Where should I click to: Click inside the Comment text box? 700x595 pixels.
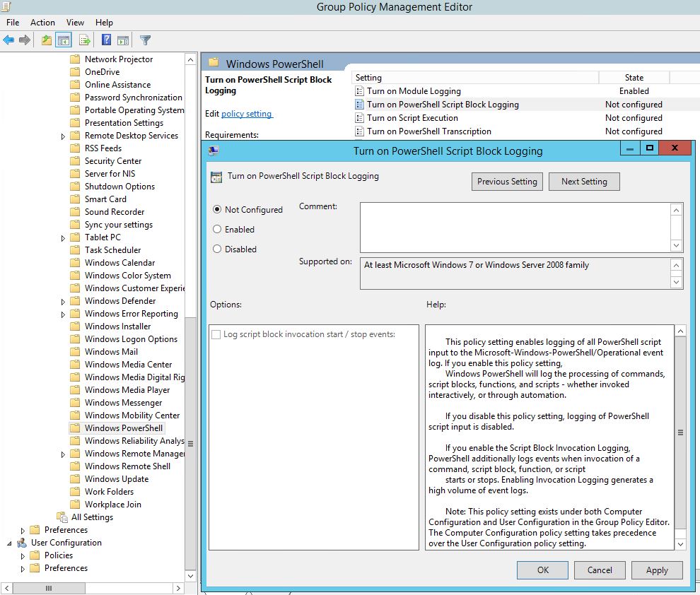[x=515, y=228]
